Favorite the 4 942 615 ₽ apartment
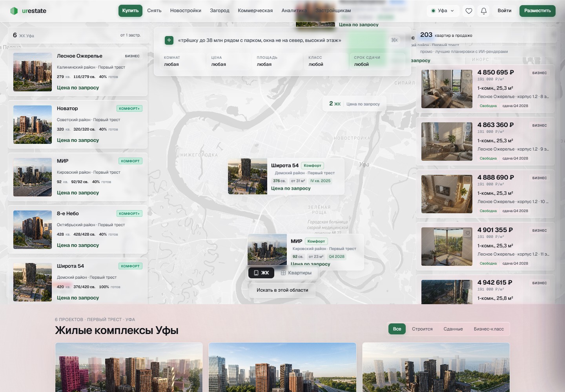Image resolution: width=565 pixels, height=392 pixels. point(467,285)
